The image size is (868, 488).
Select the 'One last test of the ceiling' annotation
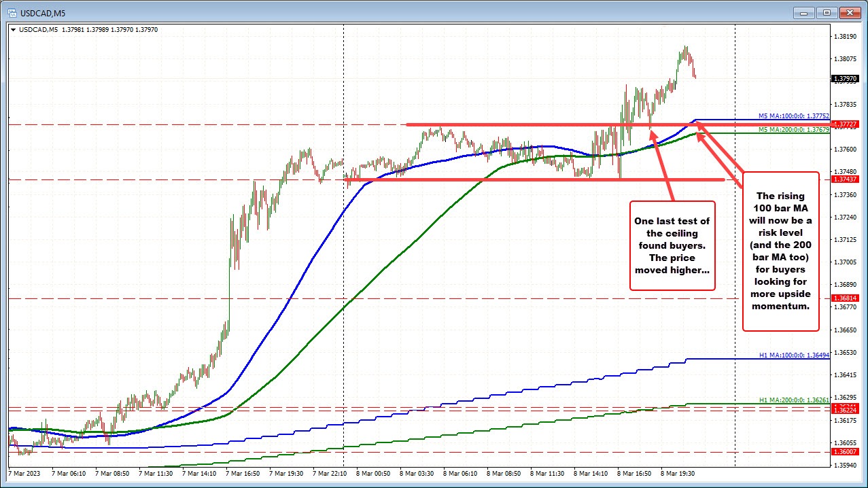click(672, 245)
